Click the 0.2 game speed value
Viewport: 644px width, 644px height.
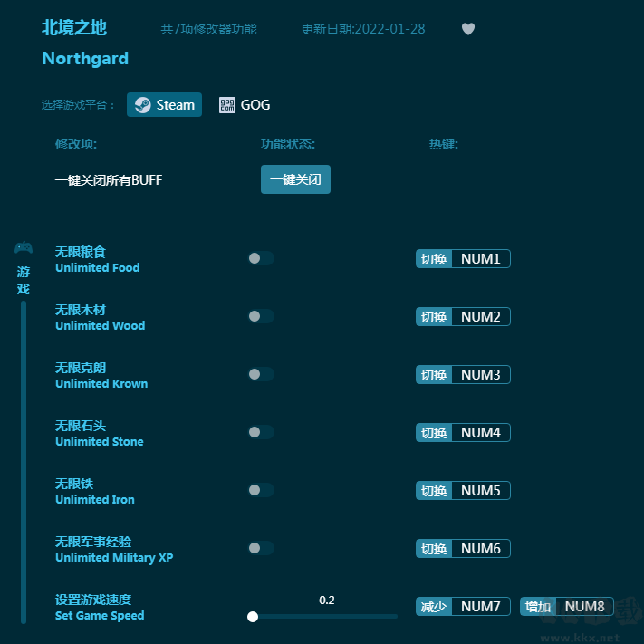[326, 600]
